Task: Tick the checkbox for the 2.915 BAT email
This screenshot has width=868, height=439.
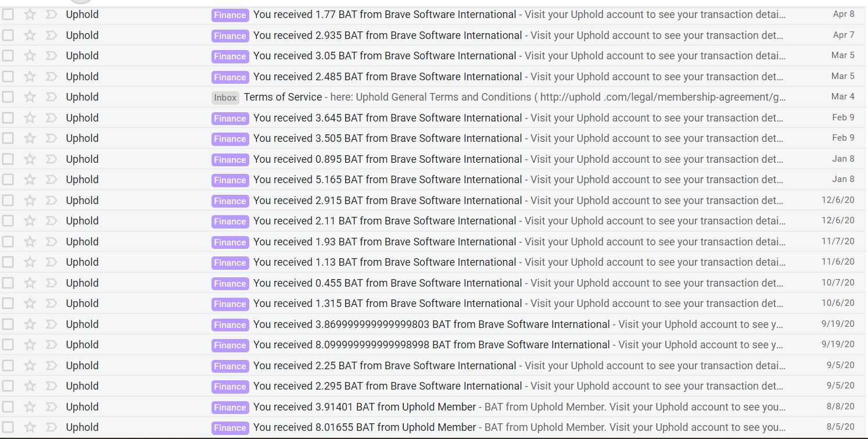Action: point(8,201)
